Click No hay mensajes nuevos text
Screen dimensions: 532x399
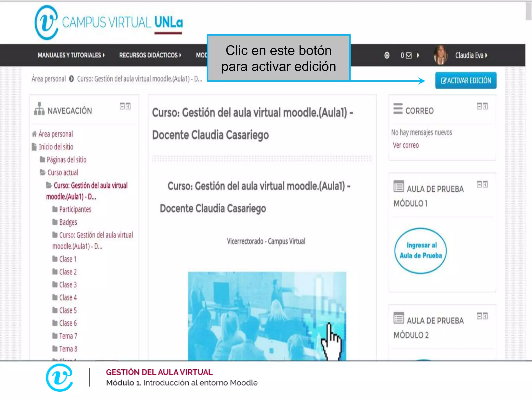[x=422, y=132]
